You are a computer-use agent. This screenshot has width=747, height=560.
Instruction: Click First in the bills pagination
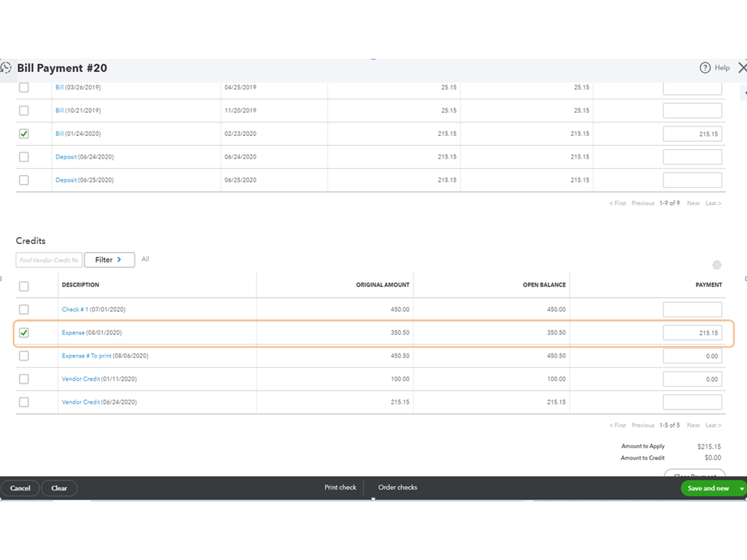pos(618,203)
